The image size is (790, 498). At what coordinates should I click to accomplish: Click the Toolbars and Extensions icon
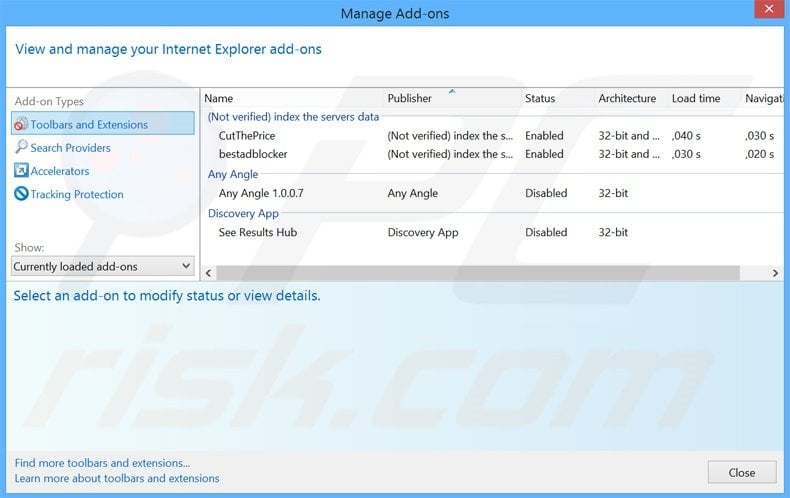[x=21, y=123]
